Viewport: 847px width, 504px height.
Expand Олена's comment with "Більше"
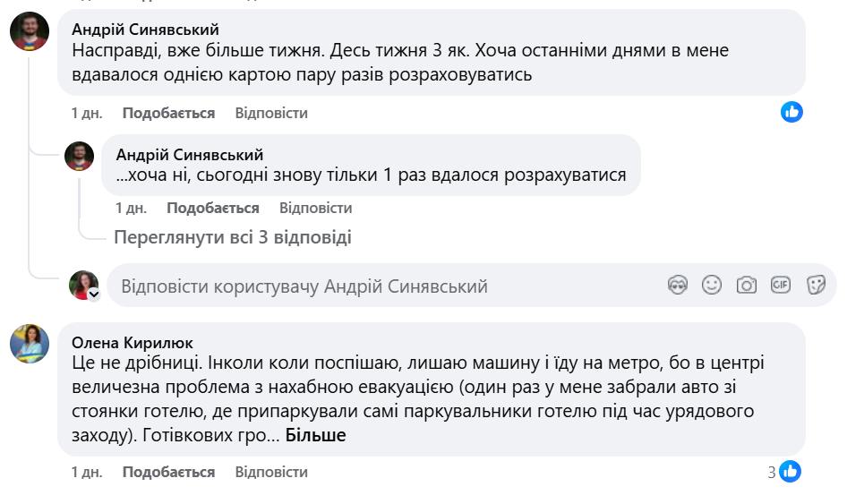tap(315, 435)
